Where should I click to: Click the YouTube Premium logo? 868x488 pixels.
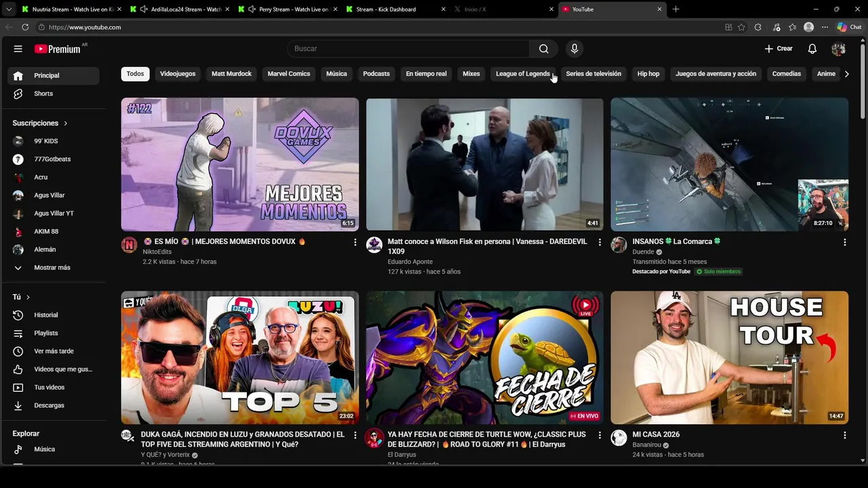tap(58, 49)
